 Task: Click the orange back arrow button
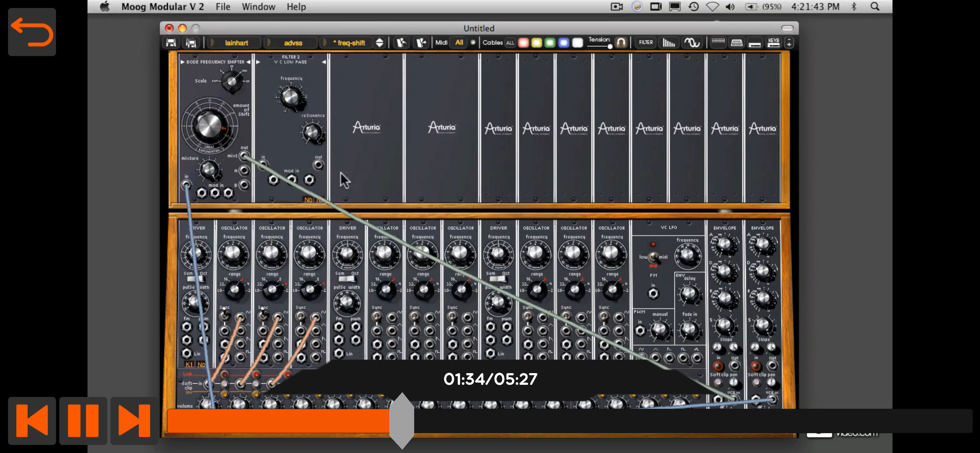(x=32, y=32)
